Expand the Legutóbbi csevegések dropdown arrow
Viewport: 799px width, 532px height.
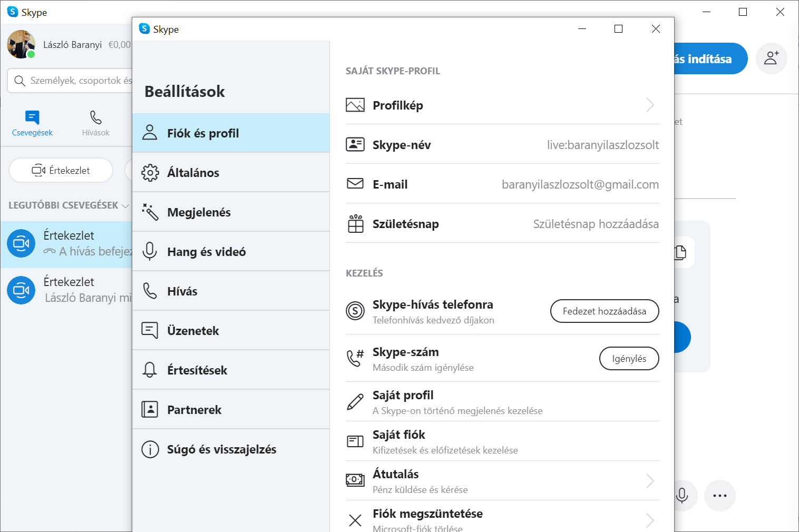(x=125, y=205)
